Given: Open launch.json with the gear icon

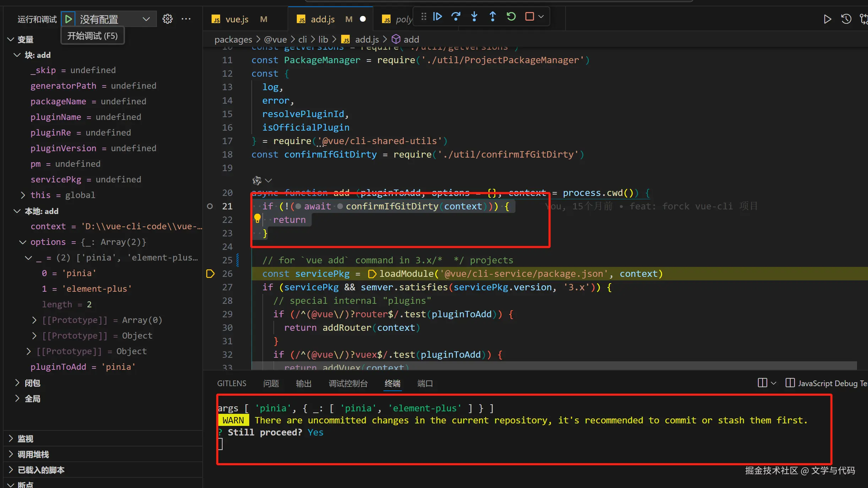Looking at the screenshot, I should (x=168, y=19).
